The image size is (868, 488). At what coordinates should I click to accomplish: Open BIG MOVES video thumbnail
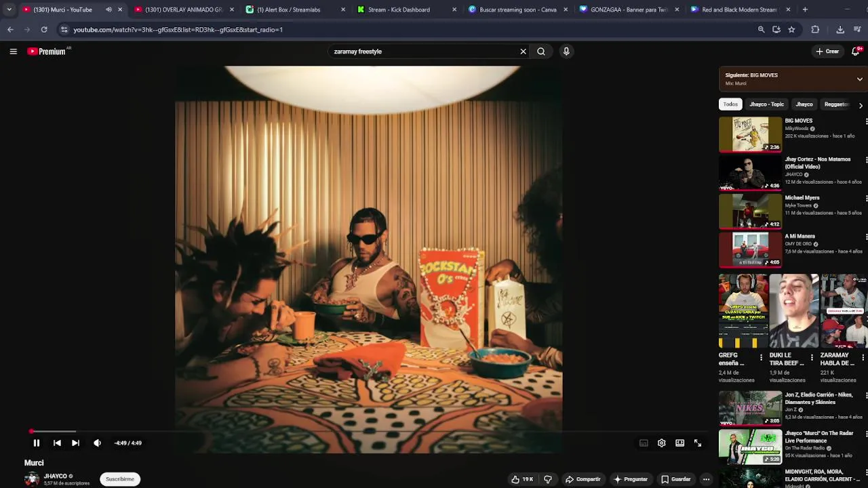750,134
